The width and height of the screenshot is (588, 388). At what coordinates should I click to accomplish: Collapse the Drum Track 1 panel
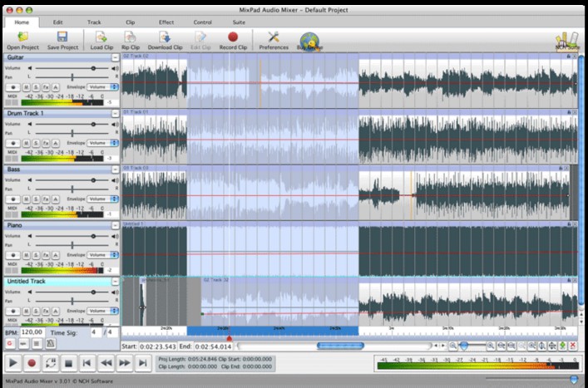tap(115, 112)
